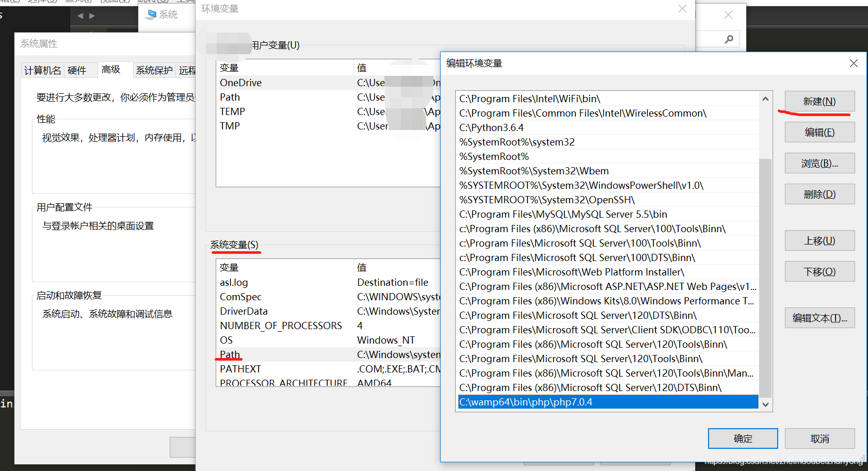Select the bare %SystemRoot% entry
Image resolution: width=868 pixels, height=471 pixels.
608,156
